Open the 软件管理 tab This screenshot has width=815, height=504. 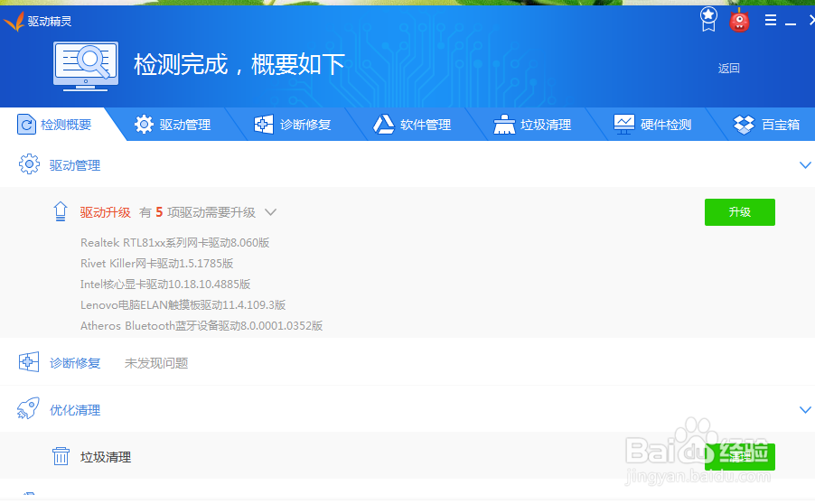pyautogui.click(x=412, y=125)
